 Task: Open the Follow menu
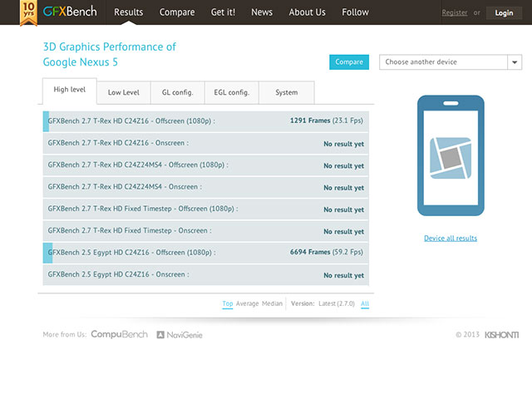click(x=355, y=12)
